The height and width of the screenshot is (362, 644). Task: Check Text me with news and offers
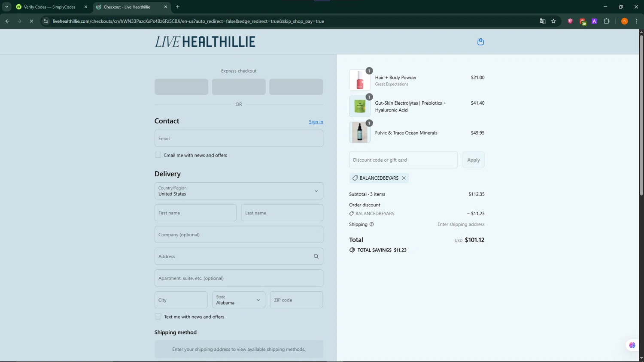158,317
